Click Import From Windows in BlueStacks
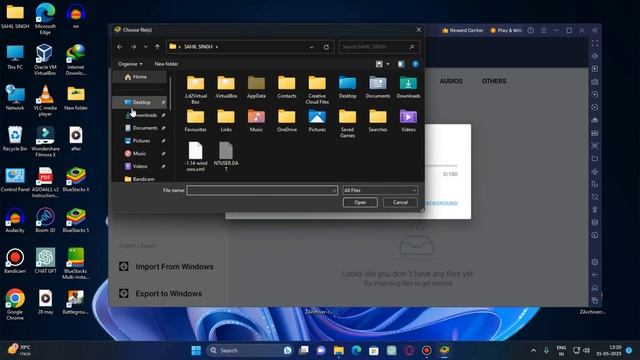This screenshot has width=640, height=360. tap(166, 267)
